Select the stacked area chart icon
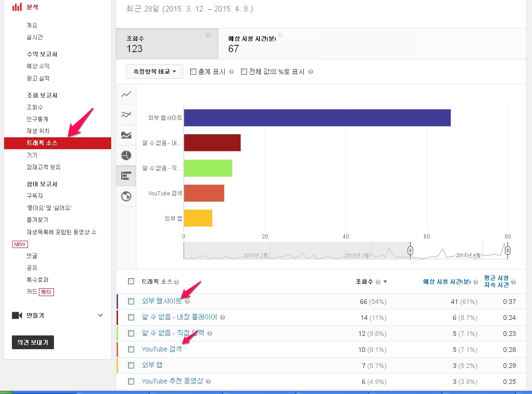532x394 pixels. tap(126, 135)
